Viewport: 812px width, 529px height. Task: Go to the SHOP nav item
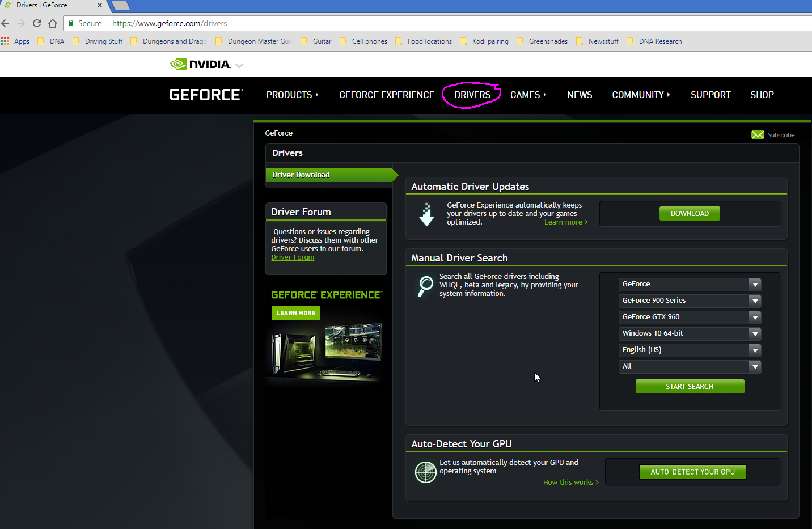pyautogui.click(x=762, y=95)
